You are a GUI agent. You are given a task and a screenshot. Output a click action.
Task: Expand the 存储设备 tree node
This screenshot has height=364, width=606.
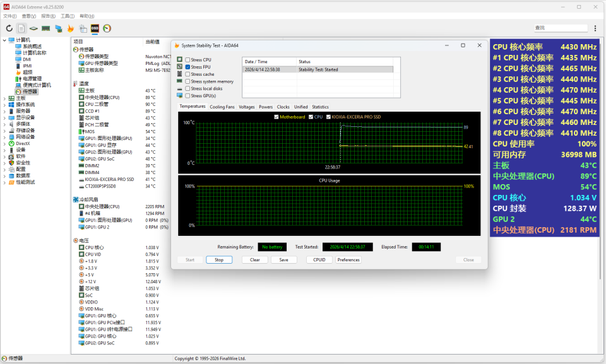pos(4,131)
